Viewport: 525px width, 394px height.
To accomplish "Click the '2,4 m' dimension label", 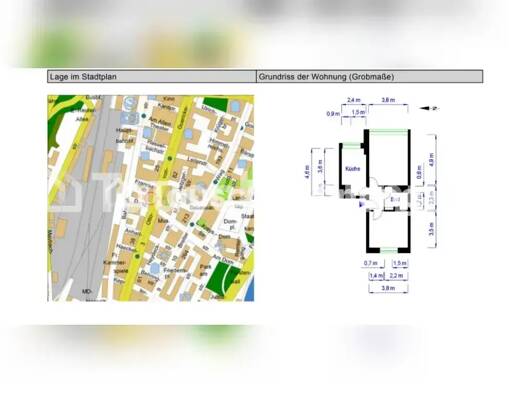I will 354,100.
